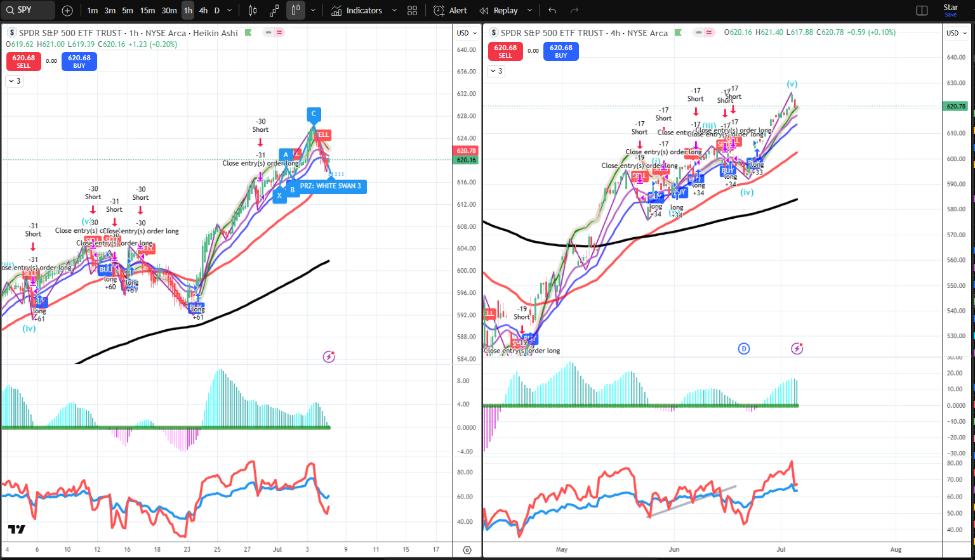Select the 15m timeframe
The image size is (975, 560).
coord(147,11)
